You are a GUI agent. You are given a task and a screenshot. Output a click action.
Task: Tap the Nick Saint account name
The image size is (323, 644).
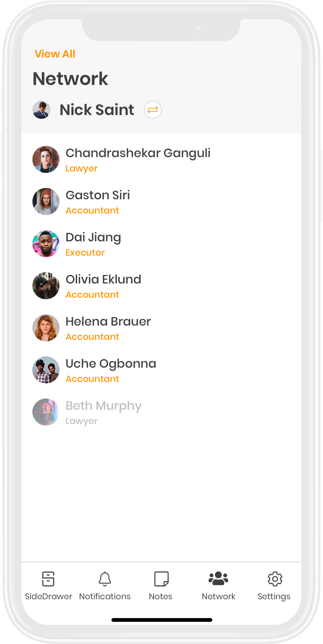point(97,110)
